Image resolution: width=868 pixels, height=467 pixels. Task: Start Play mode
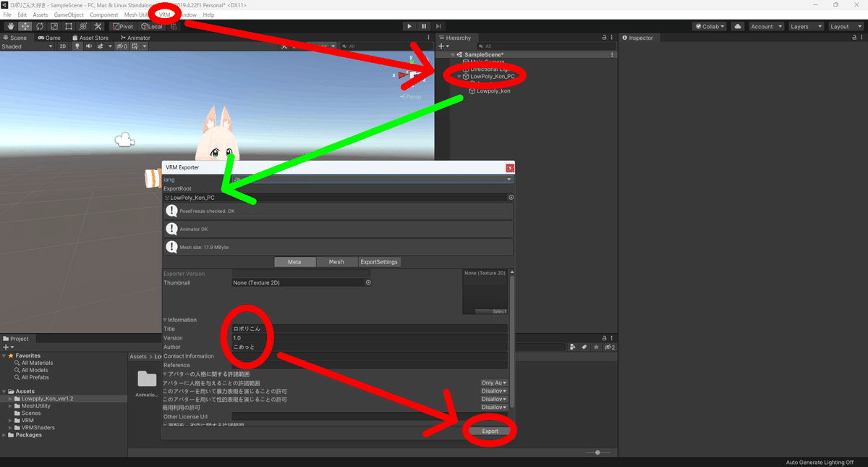tap(409, 26)
